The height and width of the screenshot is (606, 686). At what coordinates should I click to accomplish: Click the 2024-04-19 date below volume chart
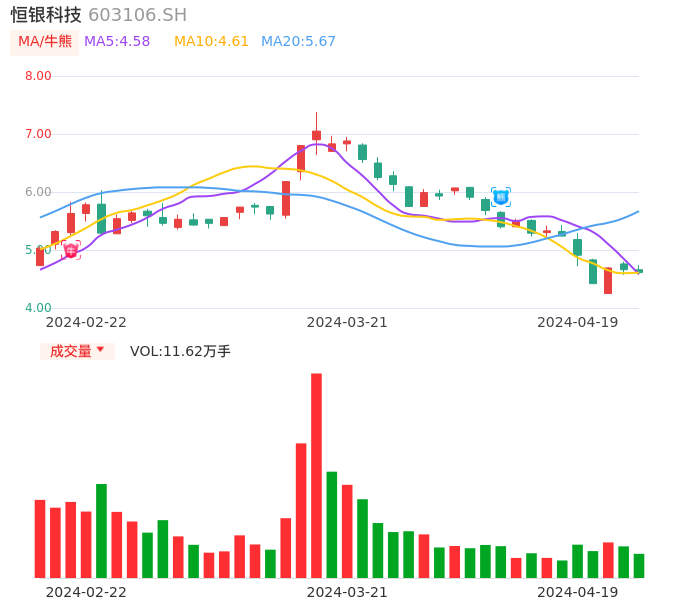[x=578, y=592]
